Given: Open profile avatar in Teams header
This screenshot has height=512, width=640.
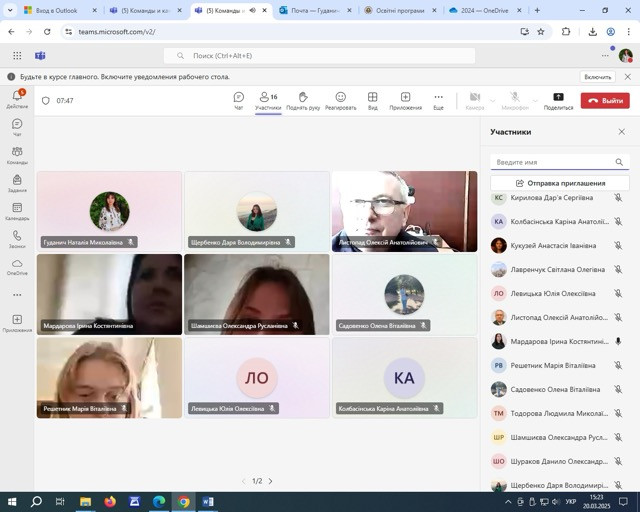Looking at the screenshot, I should 625,56.
